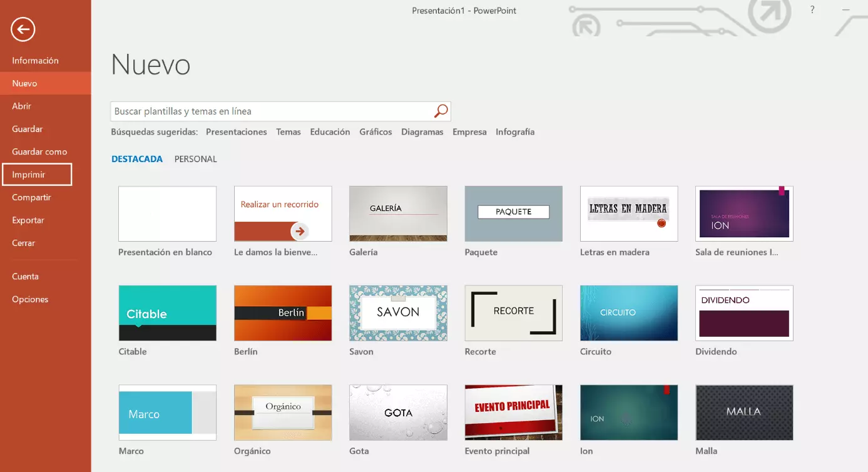This screenshot has width=868, height=472.
Task: Search suggested term Presentaciones
Action: (x=237, y=132)
